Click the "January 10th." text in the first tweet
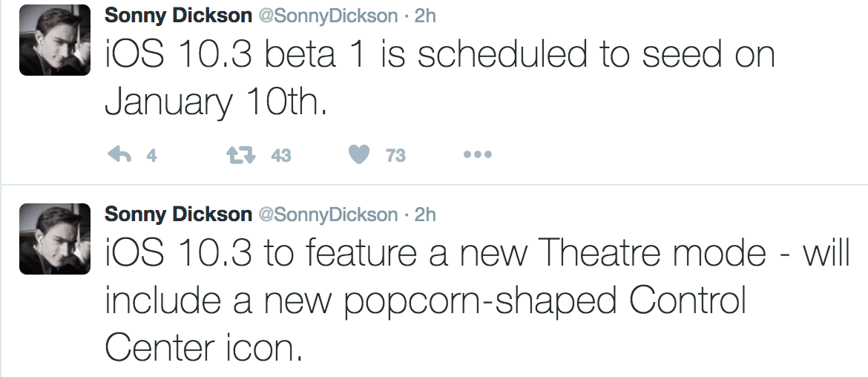This screenshot has width=868, height=377. [x=216, y=102]
